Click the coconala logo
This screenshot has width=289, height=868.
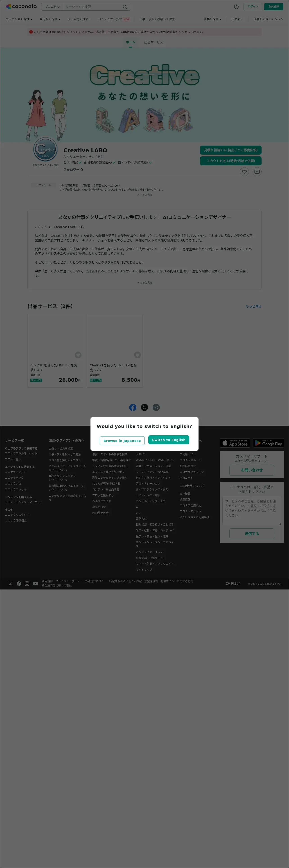point(21,6)
